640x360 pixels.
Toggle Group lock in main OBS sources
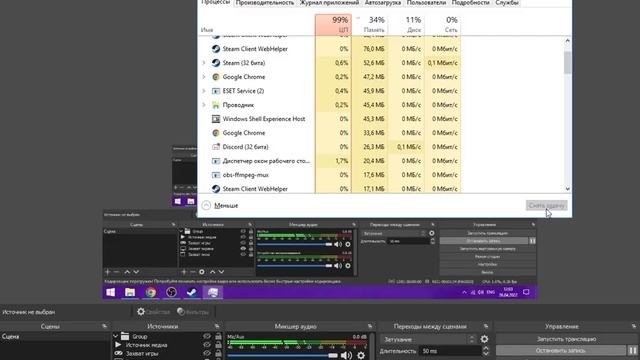pos(218,336)
